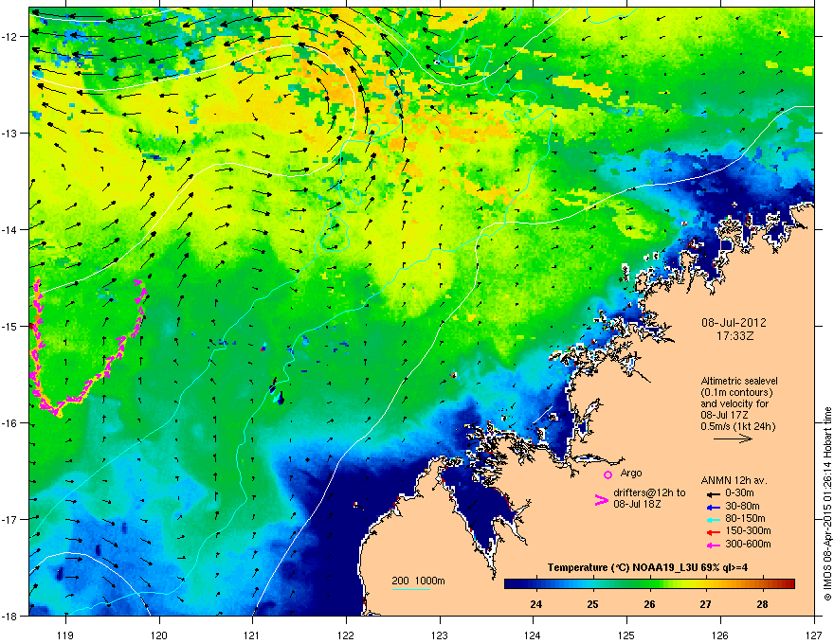This screenshot has width=834, height=644.
Task: Click the '08-Jul 18Z' drifters label
Action: pos(637,504)
